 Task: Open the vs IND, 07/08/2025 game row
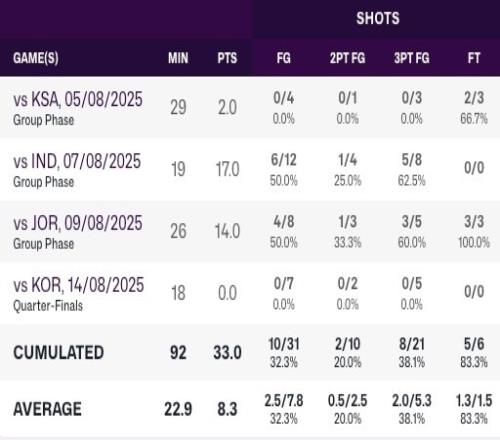click(250, 169)
